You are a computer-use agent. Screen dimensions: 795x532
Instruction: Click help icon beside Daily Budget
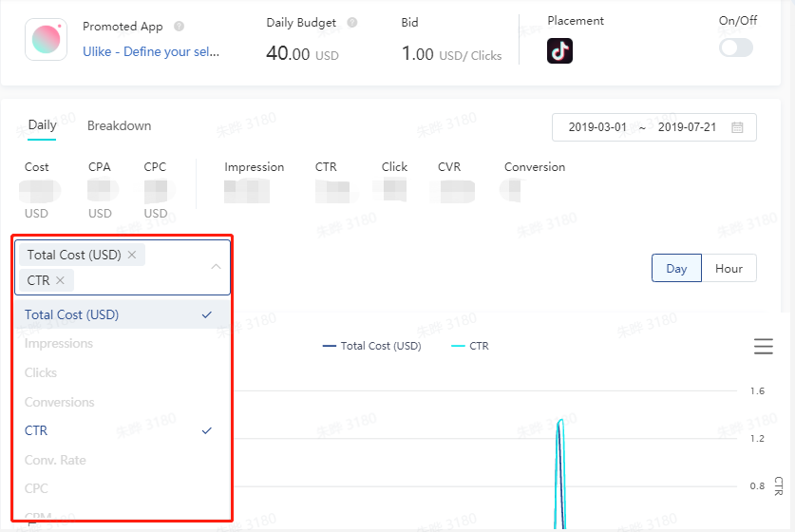(x=352, y=23)
